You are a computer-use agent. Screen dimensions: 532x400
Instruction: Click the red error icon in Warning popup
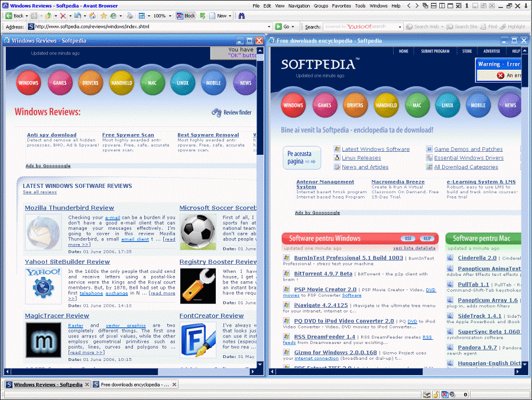click(501, 75)
